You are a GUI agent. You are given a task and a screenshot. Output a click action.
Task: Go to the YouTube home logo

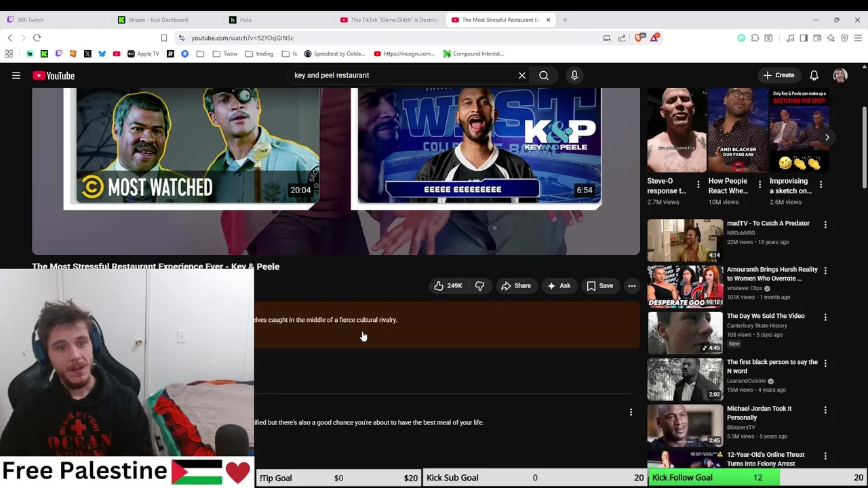[54, 76]
